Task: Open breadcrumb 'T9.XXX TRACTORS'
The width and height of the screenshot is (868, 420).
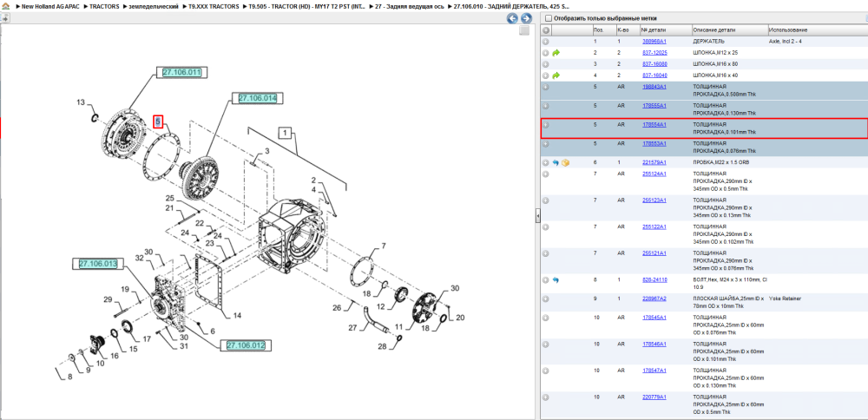Action: point(214,6)
